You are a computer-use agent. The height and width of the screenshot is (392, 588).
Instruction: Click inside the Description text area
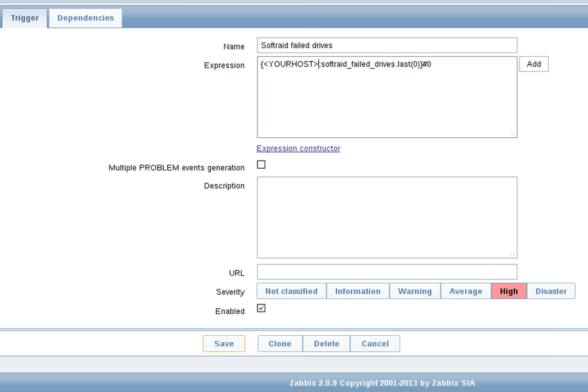[x=387, y=217]
